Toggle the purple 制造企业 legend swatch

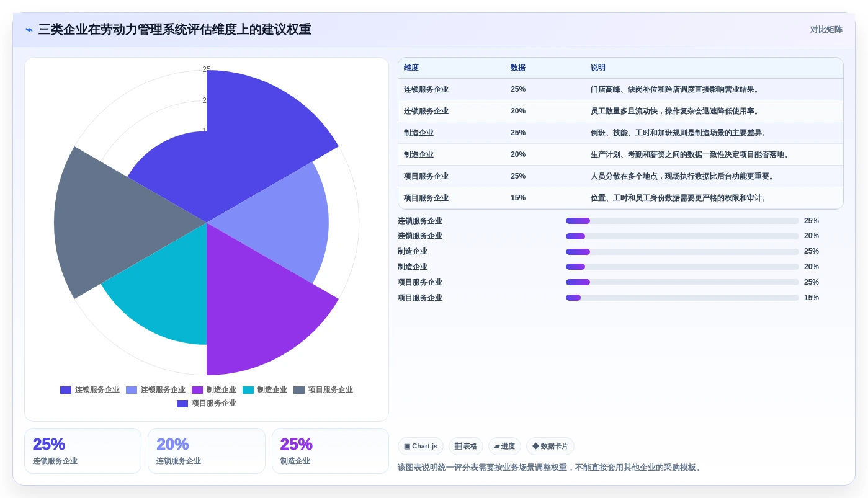point(197,390)
